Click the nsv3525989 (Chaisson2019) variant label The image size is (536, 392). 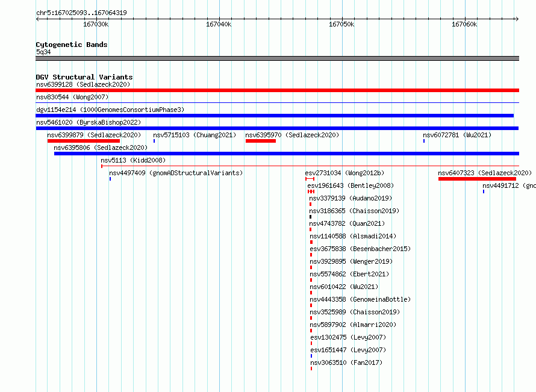click(355, 312)
